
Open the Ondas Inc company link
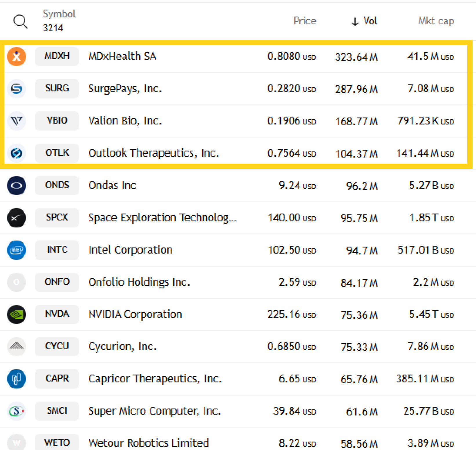point(112,185)
